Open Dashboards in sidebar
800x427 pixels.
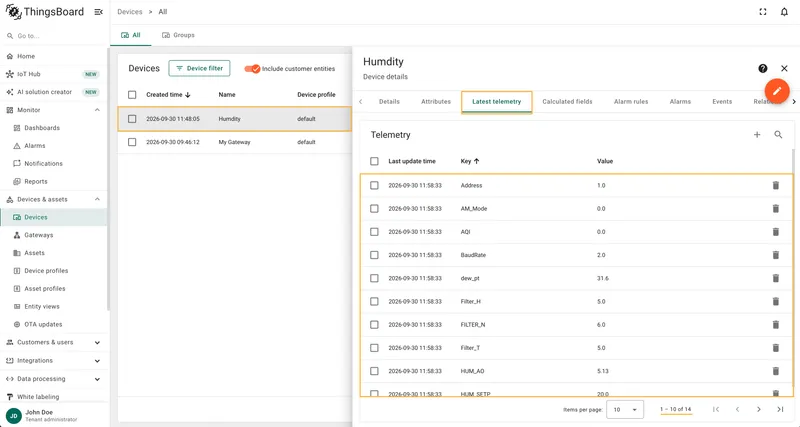pos(54,128)
